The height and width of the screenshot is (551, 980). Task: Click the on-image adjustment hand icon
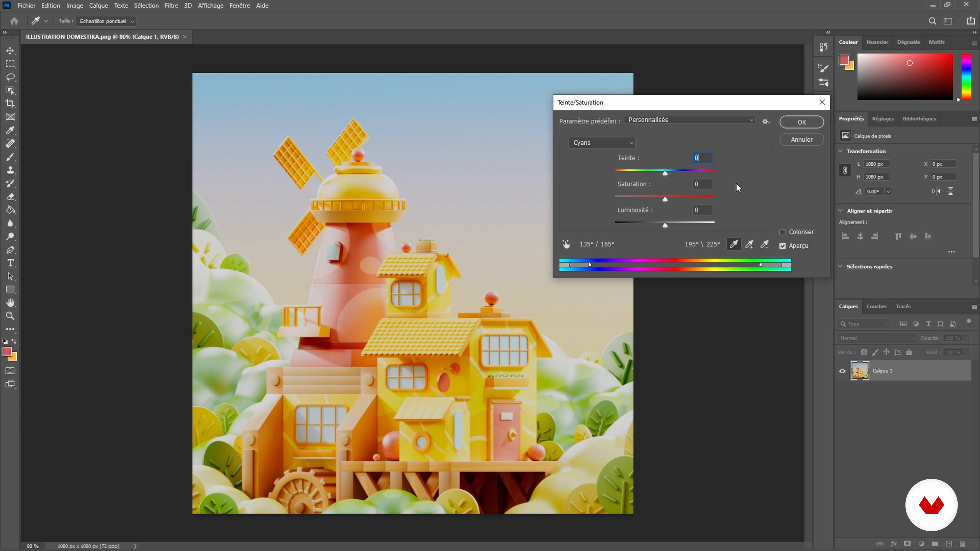tap(566, 244)
